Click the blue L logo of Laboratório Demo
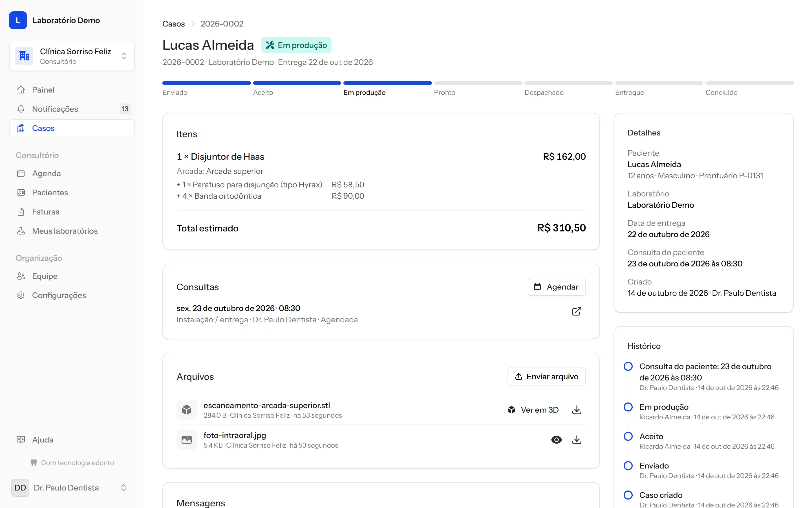The height and width of the screenshot is (508, 812). (18, 20)
